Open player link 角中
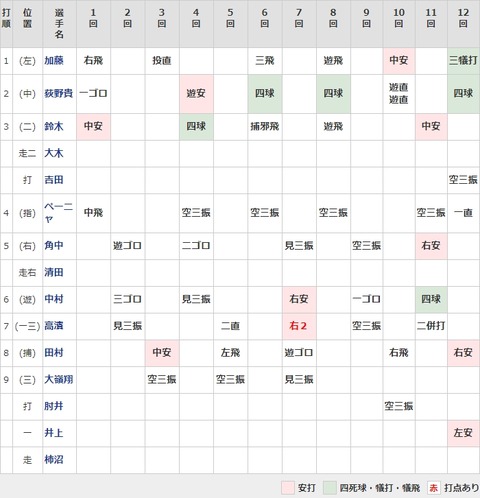480x498 pixels. click(54, 246)
